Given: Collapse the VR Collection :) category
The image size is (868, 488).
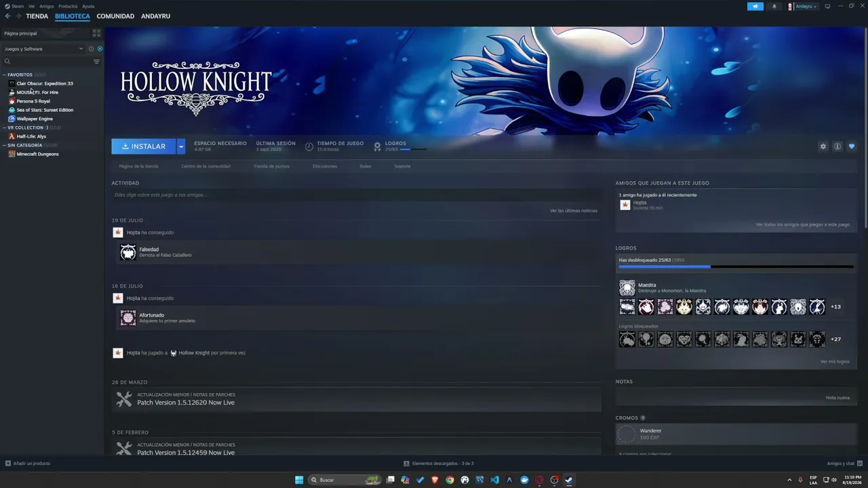Looking at the screenshot, I should point(4,127).
